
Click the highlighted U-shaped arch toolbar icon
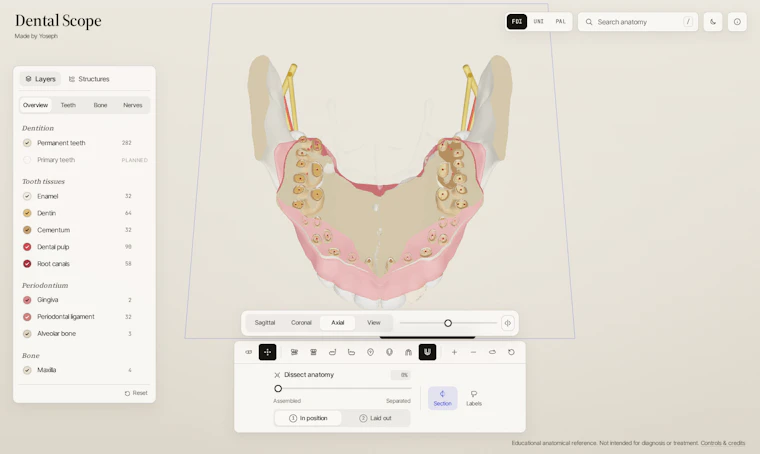tap(427, 352)
